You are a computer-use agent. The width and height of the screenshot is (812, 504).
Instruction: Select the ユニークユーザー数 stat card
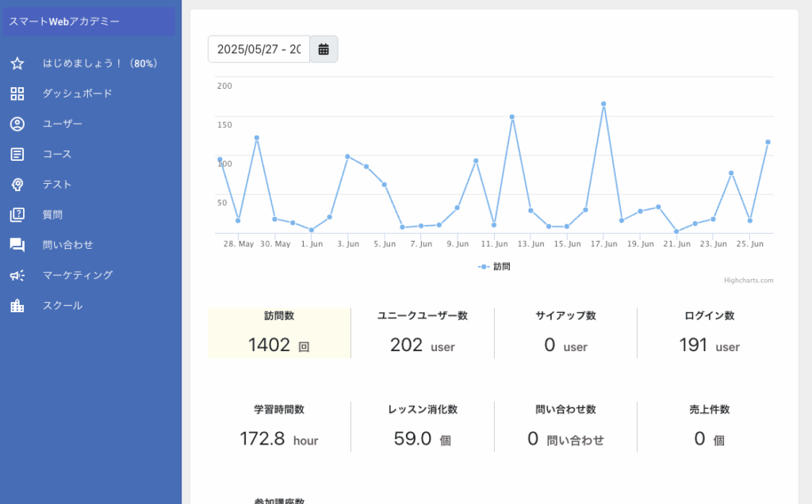click(x=423, y=333)
